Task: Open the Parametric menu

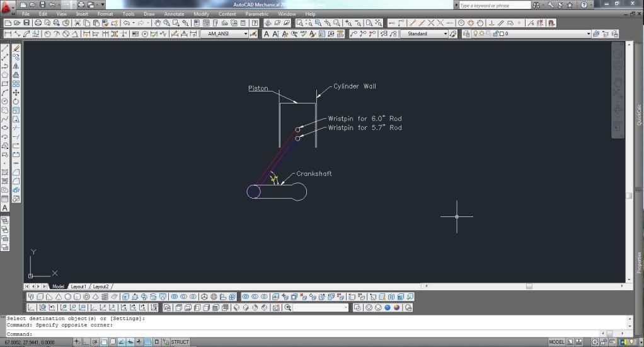Action: point(256,14)
